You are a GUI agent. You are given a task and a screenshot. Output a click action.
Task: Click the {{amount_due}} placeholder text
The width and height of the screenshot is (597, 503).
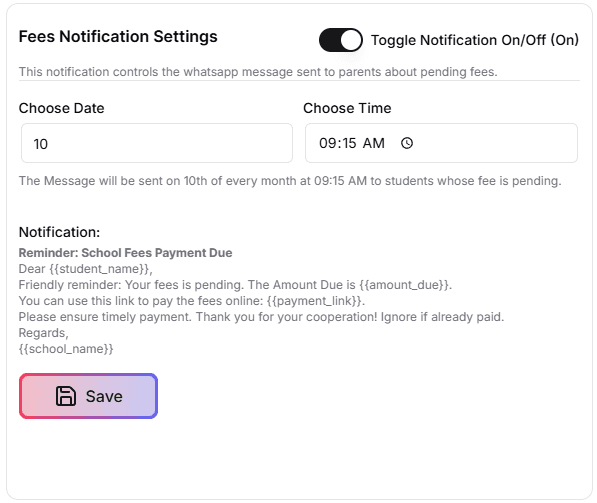pyautogui.click(x=404, y=285)
